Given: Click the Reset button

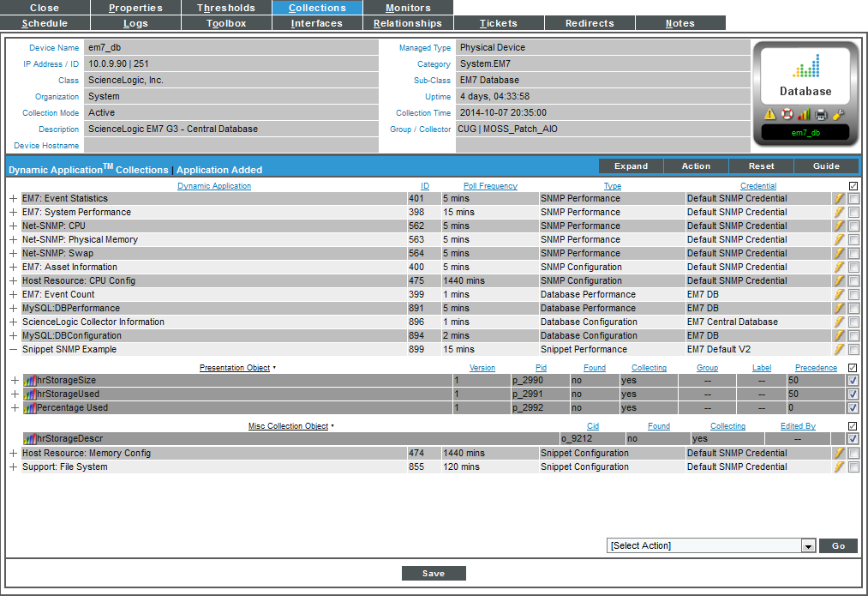Looking at the screenshot, I should tap(761, 166).
